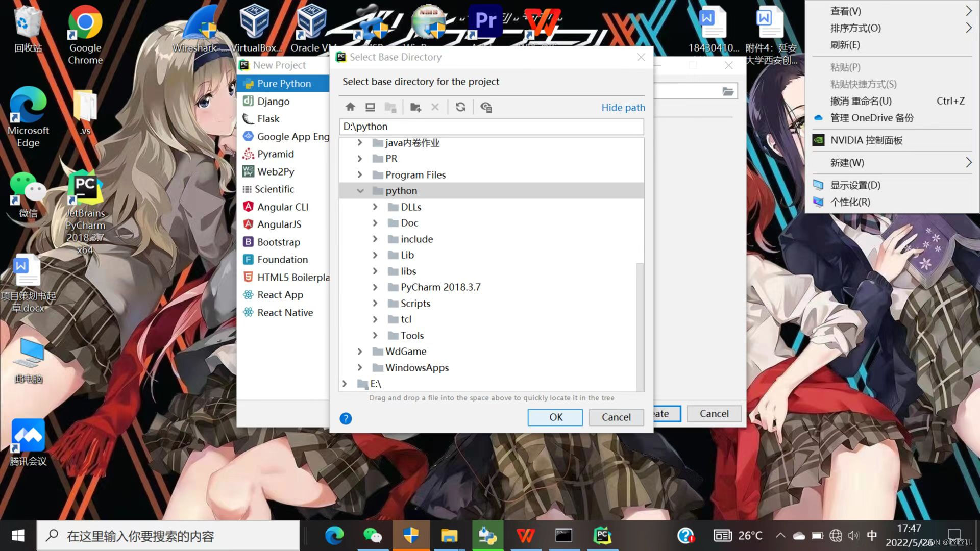
Task: Collapse the python folder node
Action: tap(360, 191)
